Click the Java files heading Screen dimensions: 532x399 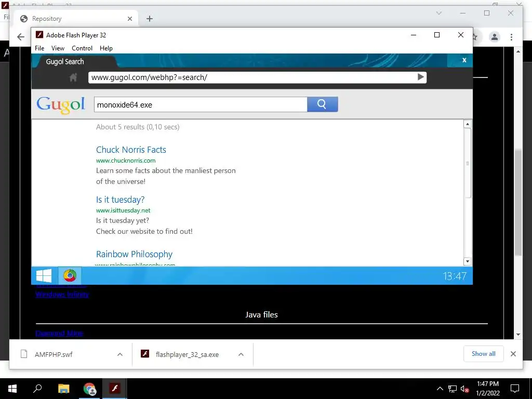[x=261, y=314]
